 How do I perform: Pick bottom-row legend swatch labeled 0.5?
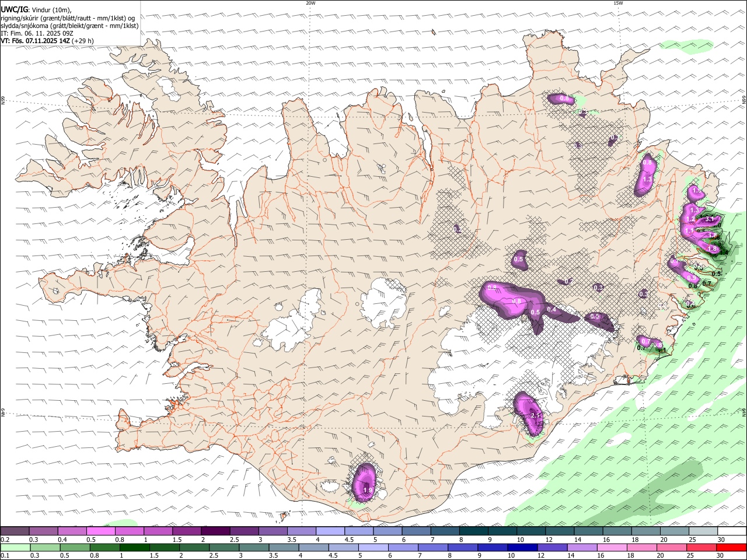(75, 548)
